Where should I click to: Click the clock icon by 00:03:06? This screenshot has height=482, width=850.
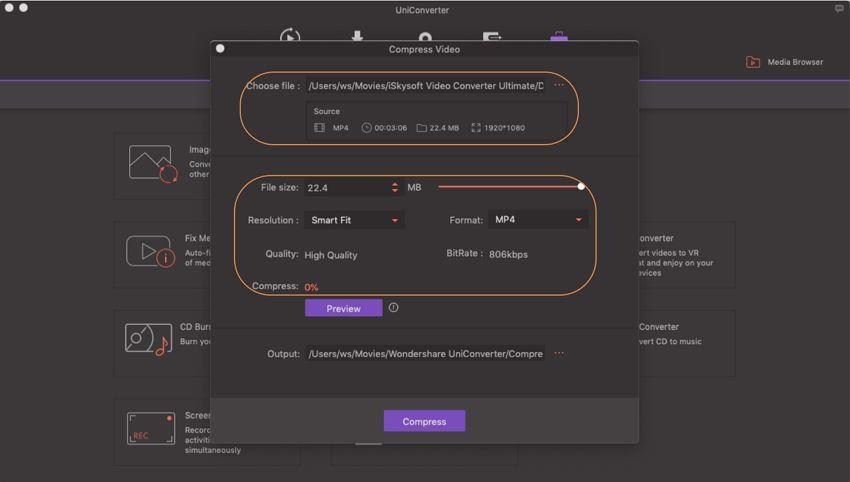point(366,128)
